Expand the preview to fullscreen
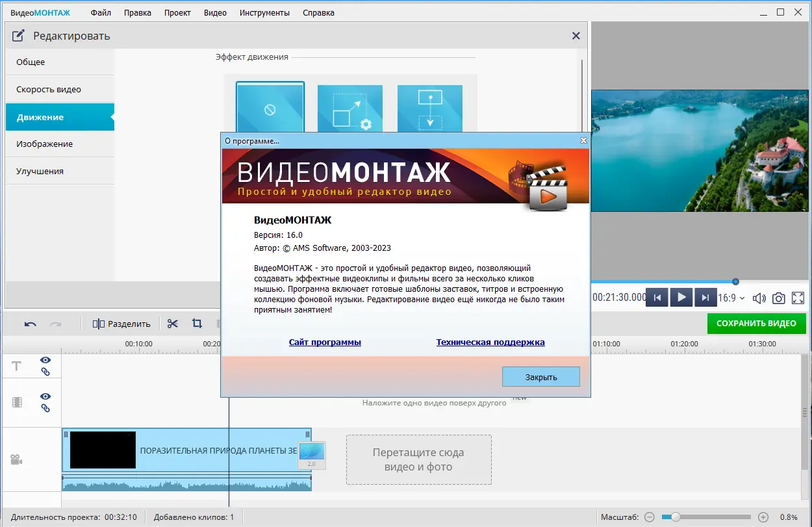 [798, 298]
